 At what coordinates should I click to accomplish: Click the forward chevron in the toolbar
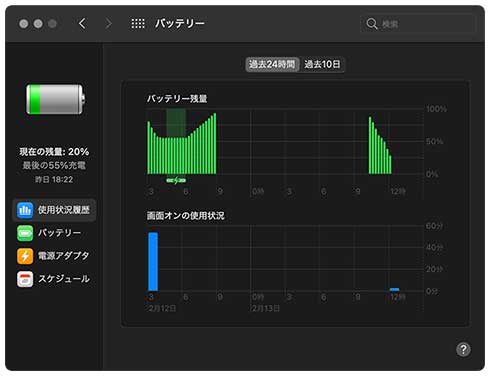tap(108, 24)
